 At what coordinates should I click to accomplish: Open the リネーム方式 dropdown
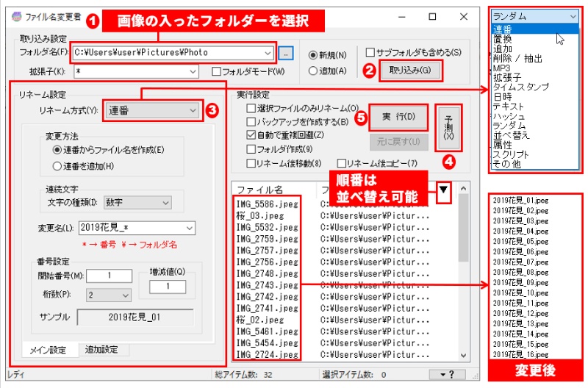click(151, 110)
